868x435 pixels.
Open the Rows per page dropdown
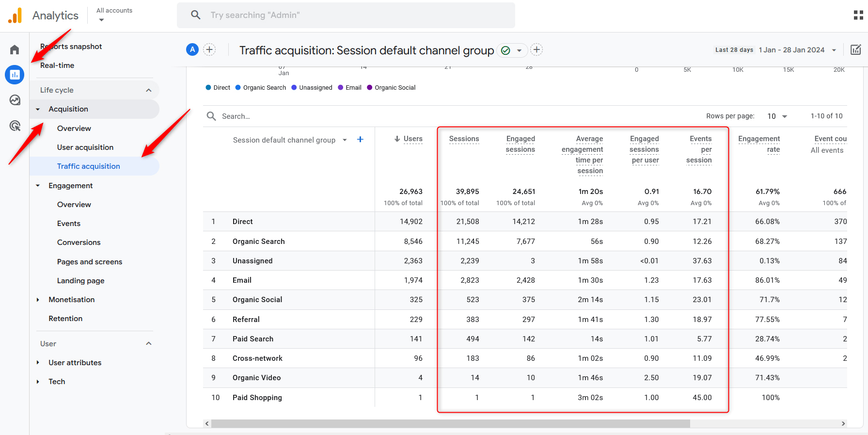coord(777,116)
